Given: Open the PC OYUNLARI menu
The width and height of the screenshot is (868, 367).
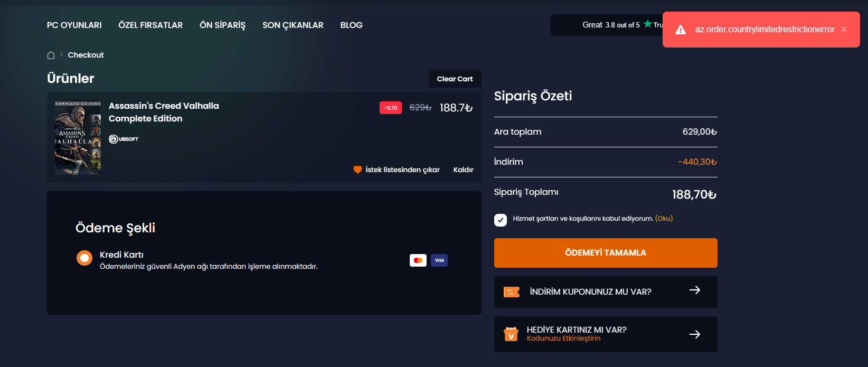Looking at the screenshot, I should 74,25.
